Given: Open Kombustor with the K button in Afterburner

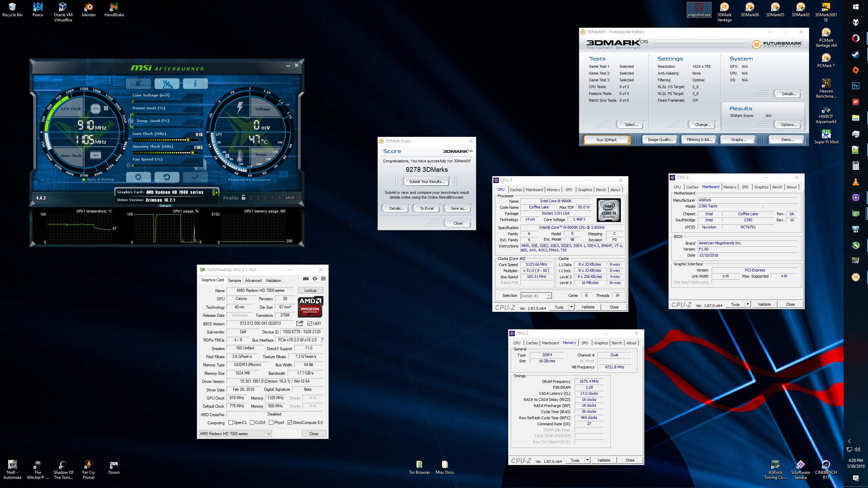Looking at the screenshot, I should coord(138,83).
